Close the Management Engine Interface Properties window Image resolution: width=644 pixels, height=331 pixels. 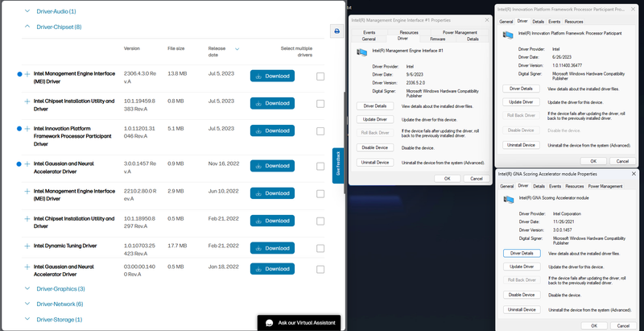coord(487,19)
